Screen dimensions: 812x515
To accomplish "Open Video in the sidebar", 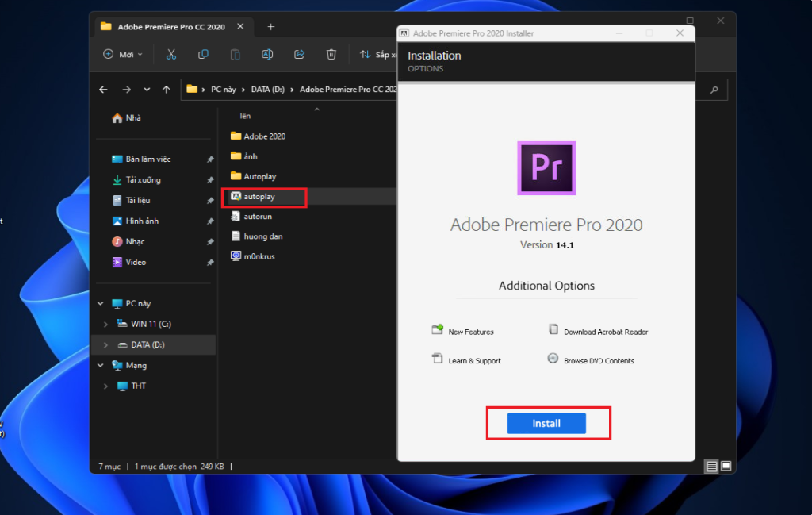I will pyautogui.click(x=129, y=263).
